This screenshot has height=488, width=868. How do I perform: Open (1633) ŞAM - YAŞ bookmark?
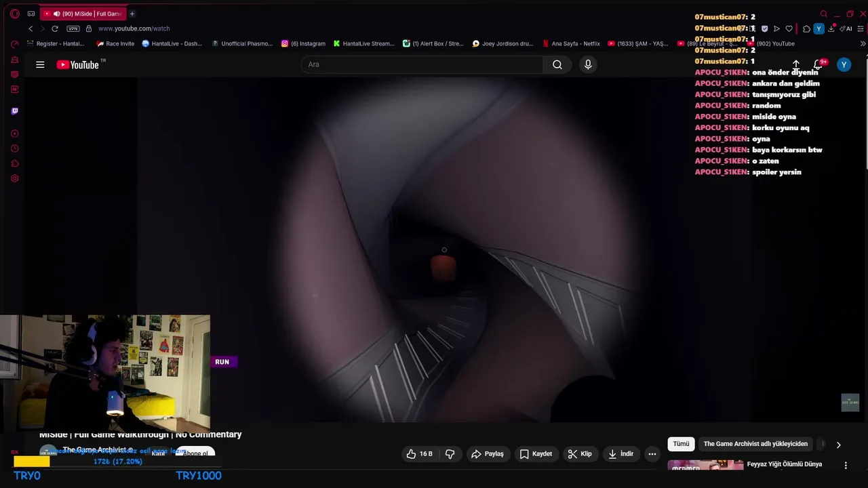[638, 43]
